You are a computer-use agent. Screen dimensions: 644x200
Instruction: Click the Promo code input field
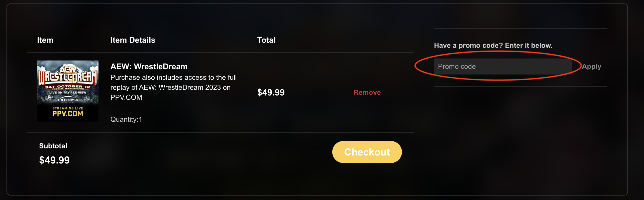pyautogui.click(x=503, y=66)
